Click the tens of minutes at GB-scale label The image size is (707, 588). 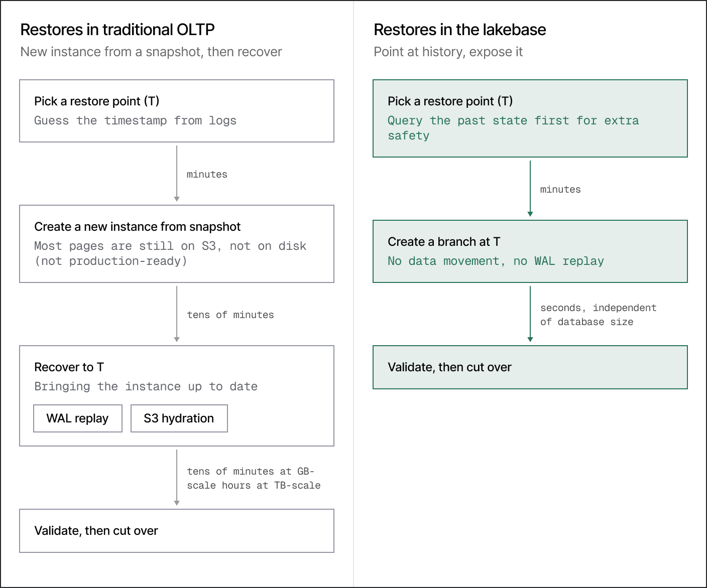[254, 479]
